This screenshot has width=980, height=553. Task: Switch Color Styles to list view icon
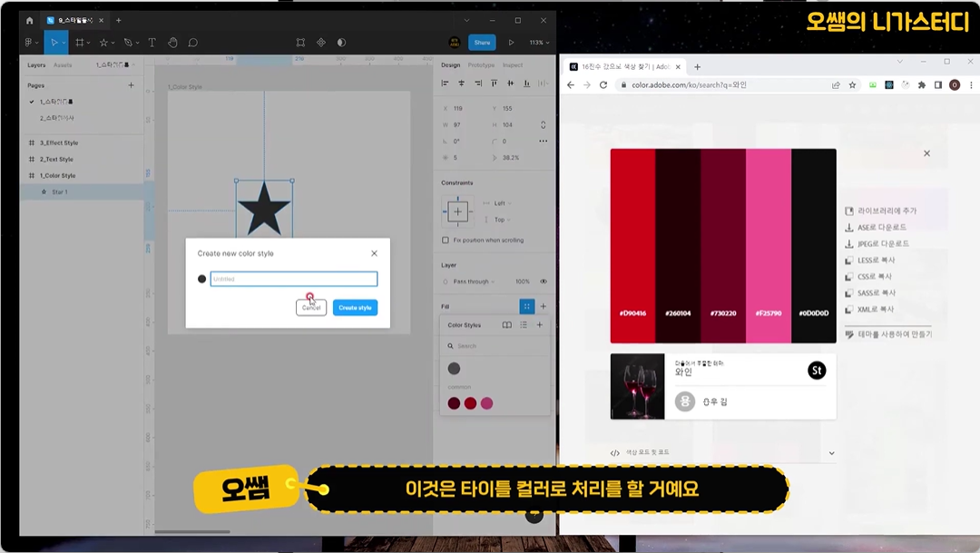point(524,325)
